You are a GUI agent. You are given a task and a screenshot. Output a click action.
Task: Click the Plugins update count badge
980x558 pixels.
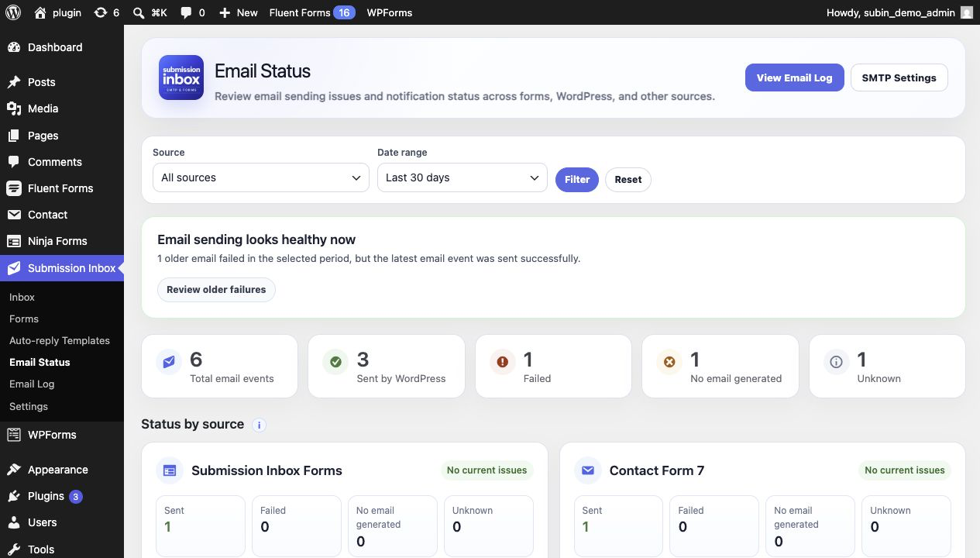pyautogui.click(x=76, y=497)
